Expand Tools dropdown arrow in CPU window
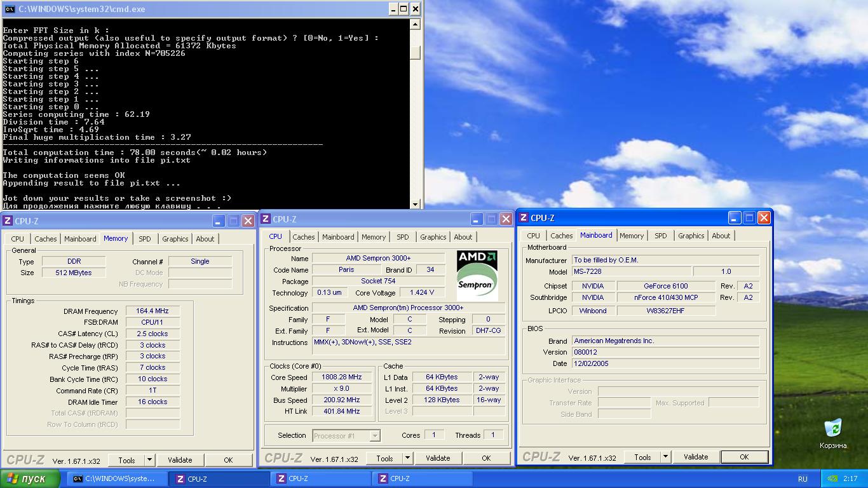The width and height of the screenshot is (868, 488). tap(408, 458)
